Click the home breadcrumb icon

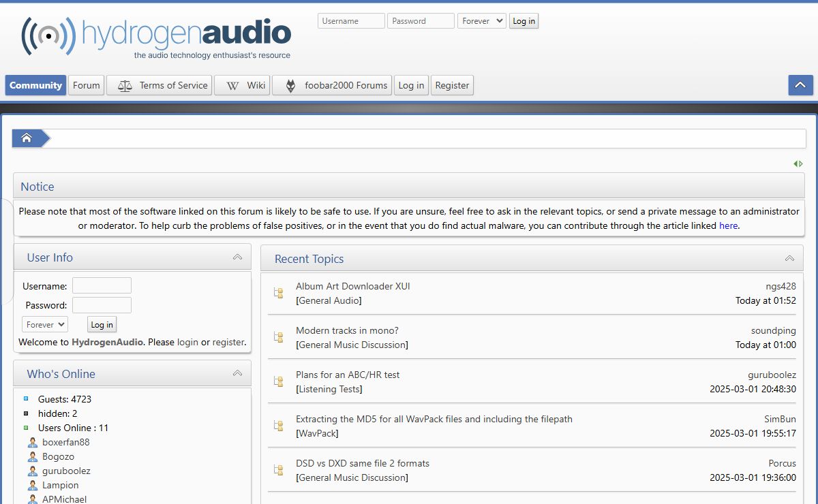tap(27, 138)
